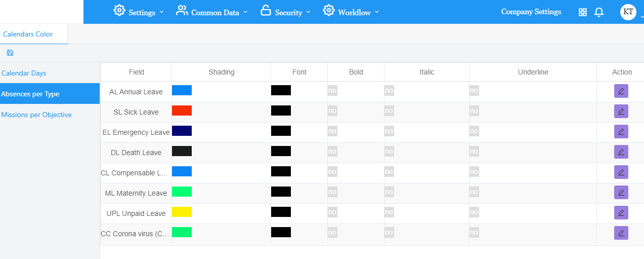Click edit icon for SL Sick Leave
644x259 pixels.
(621, 112)
